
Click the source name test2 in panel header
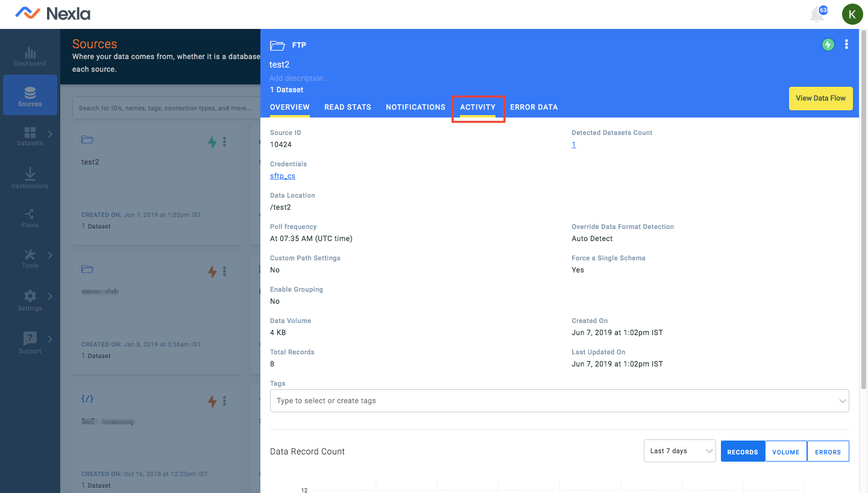(279, 64)
